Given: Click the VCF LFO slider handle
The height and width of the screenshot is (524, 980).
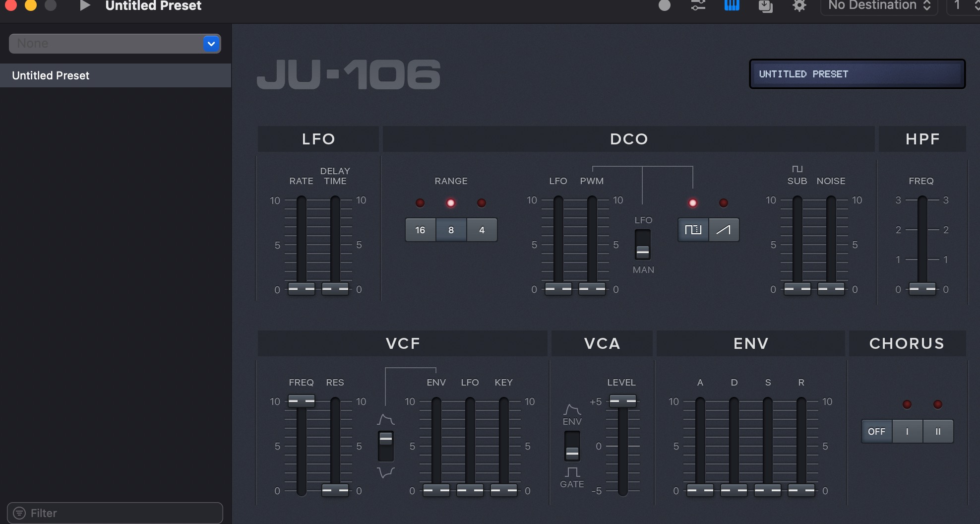Looking at the screenshot, I should click(x=470, y=490).
